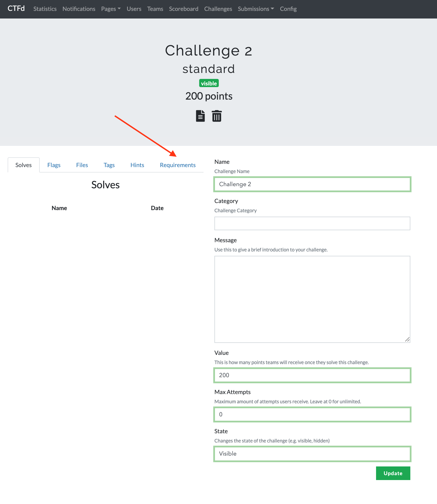
Task: Select the Flags tab
Action: point(54,165)
